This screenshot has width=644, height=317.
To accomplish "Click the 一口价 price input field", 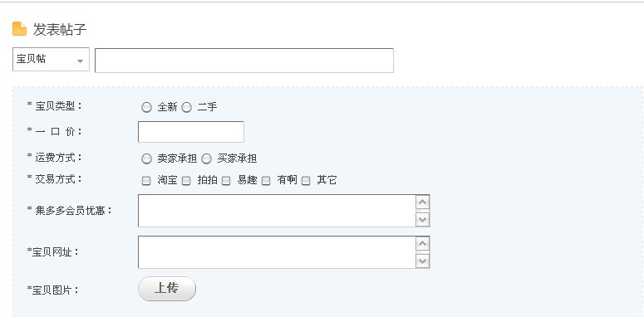I will 191,132.
